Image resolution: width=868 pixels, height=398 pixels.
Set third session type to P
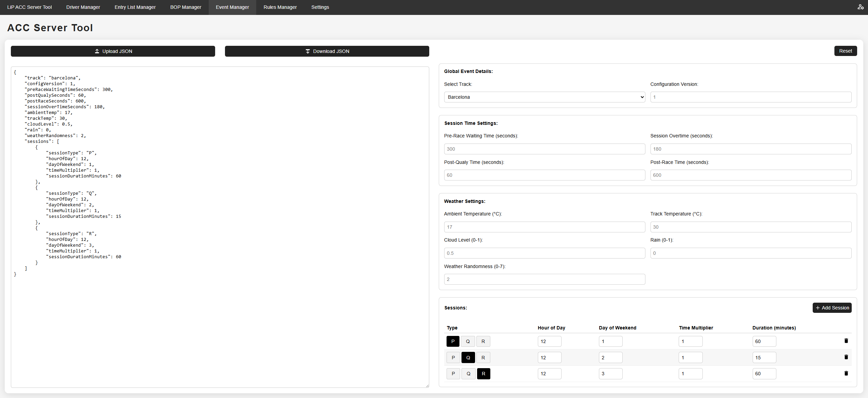(x=453, y=374)
